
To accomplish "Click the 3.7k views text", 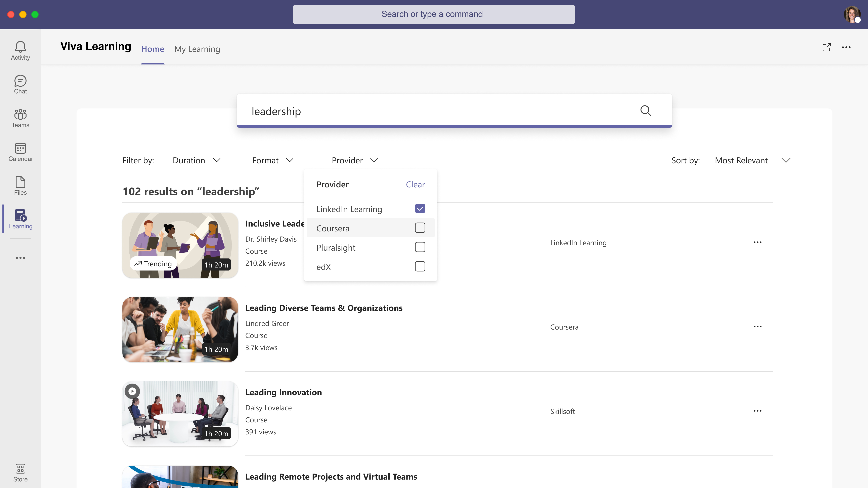I will click(261, 348).
